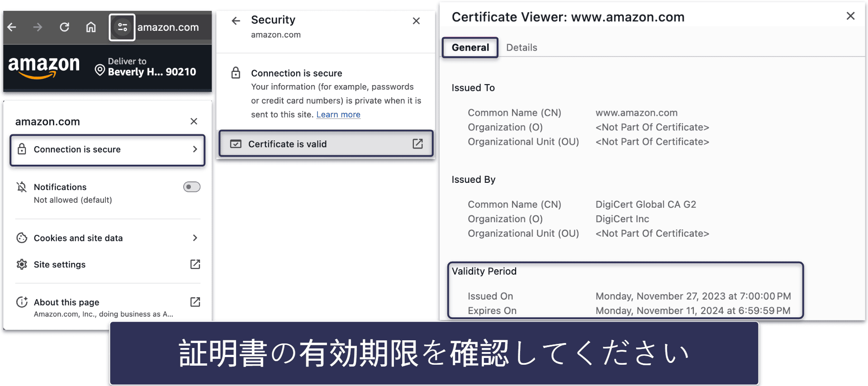Select the www.amazon.com common name value
Screen dimensions: 868x386
coord(636,113)
